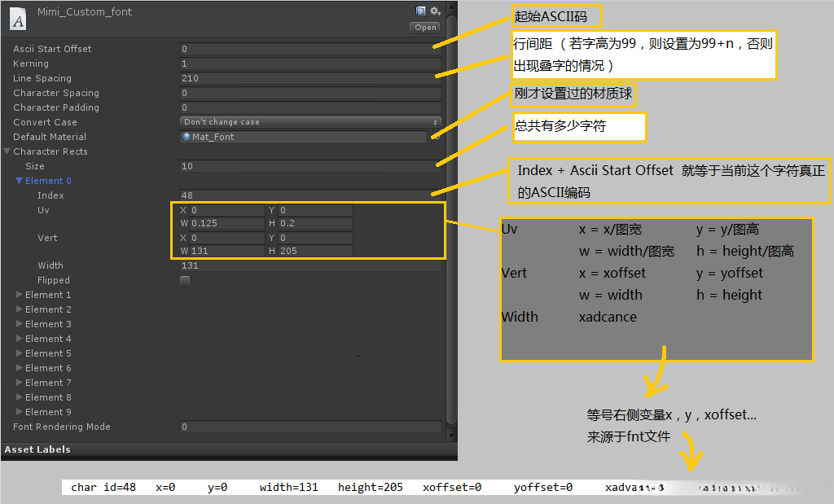The image size is (834, 504).
Task: Click the Mimi_Custom_font font asset icon
Action: pos(18,18)
